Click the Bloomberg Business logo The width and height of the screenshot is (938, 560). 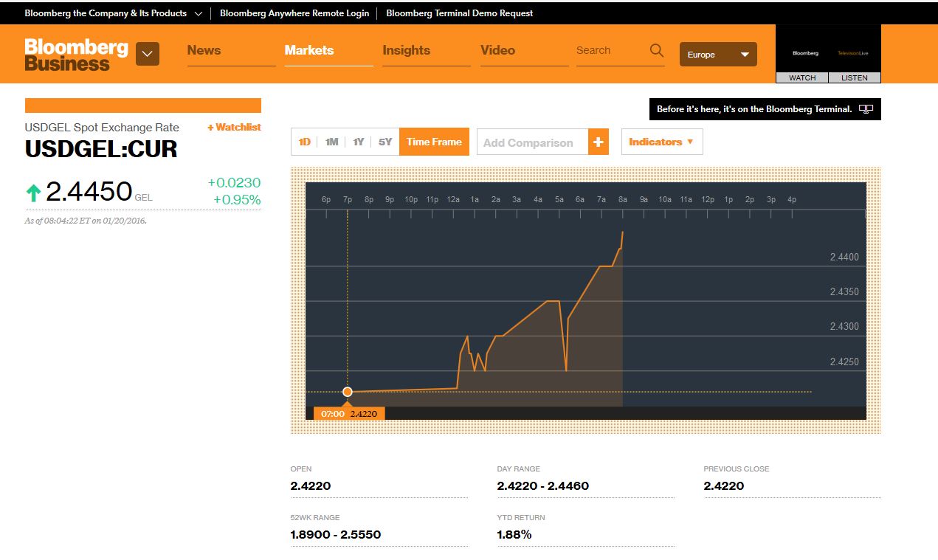(x=77, y=55)
